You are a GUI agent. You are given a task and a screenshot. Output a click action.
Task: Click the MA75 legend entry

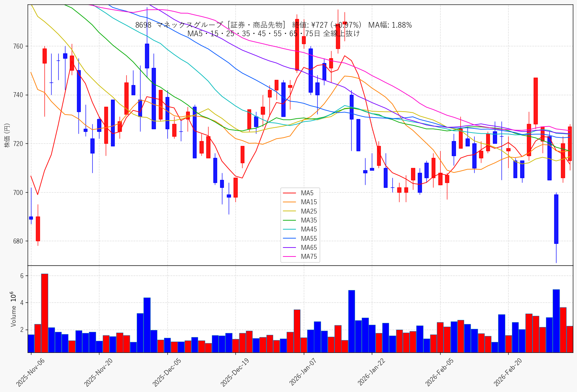[300, 256]
